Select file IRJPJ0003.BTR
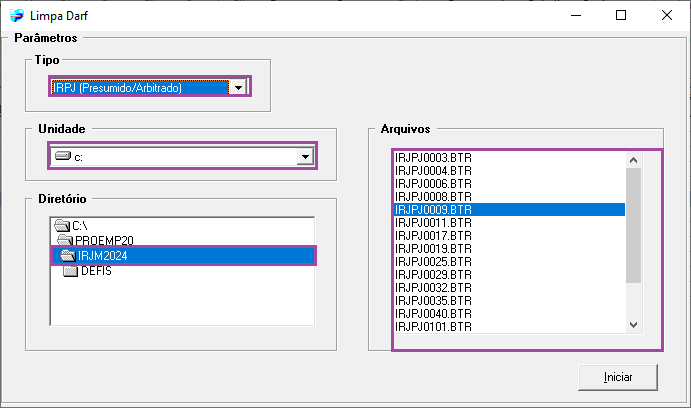 click(509, 158)
